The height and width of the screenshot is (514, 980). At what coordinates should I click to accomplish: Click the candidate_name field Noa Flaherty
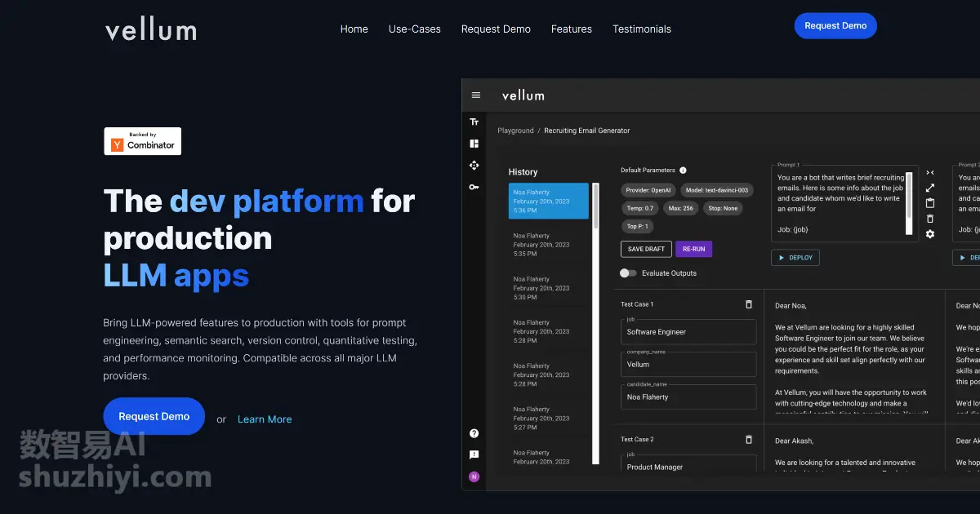click(x=688, y=397)
